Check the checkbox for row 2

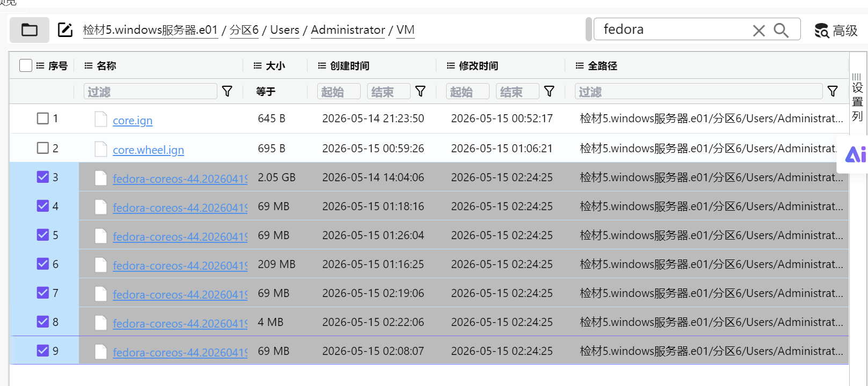tap(43, 148)
